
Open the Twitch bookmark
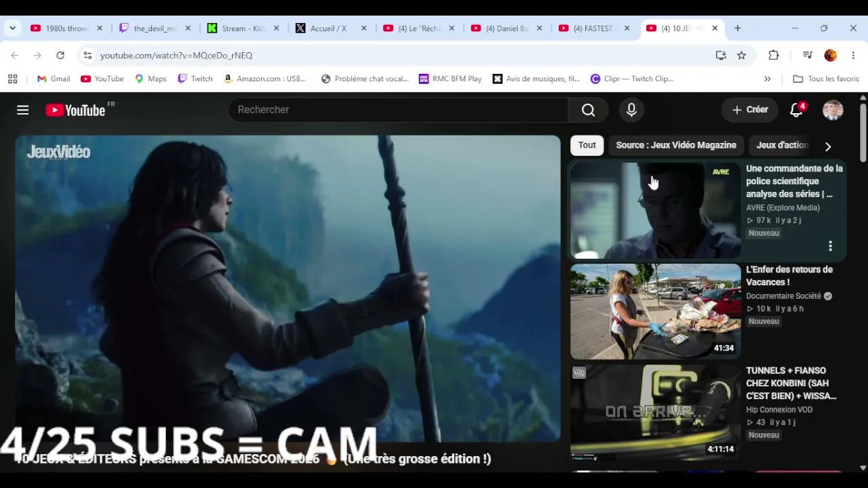tap(195, 79)
